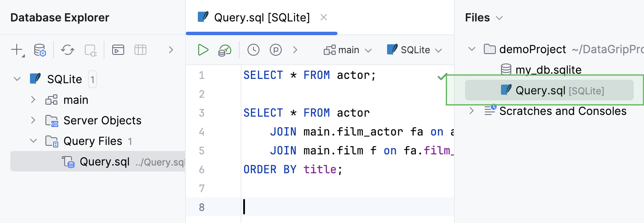The width and height of the screenshot is (644, 223).
Task: Run query with green Execute button
Action: 203,50
